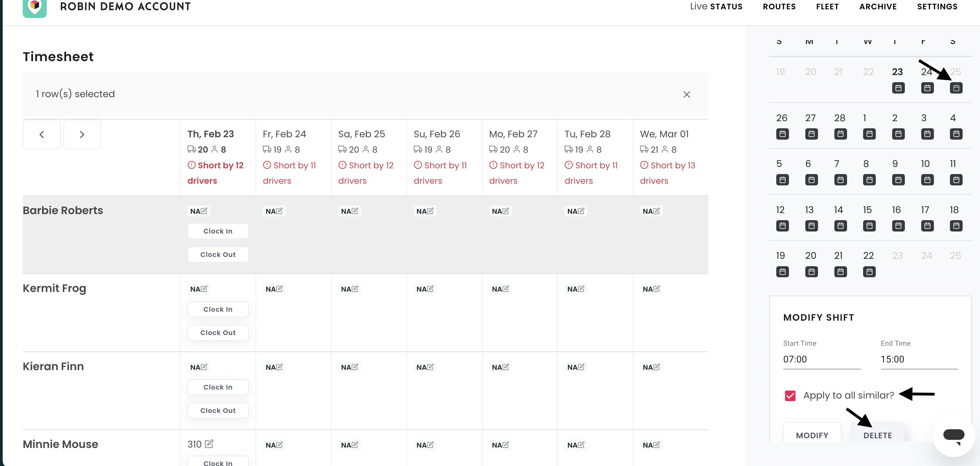Open shift calendar icon under date 10
This screenshot has width=980, height=466.
coord(927,180)
